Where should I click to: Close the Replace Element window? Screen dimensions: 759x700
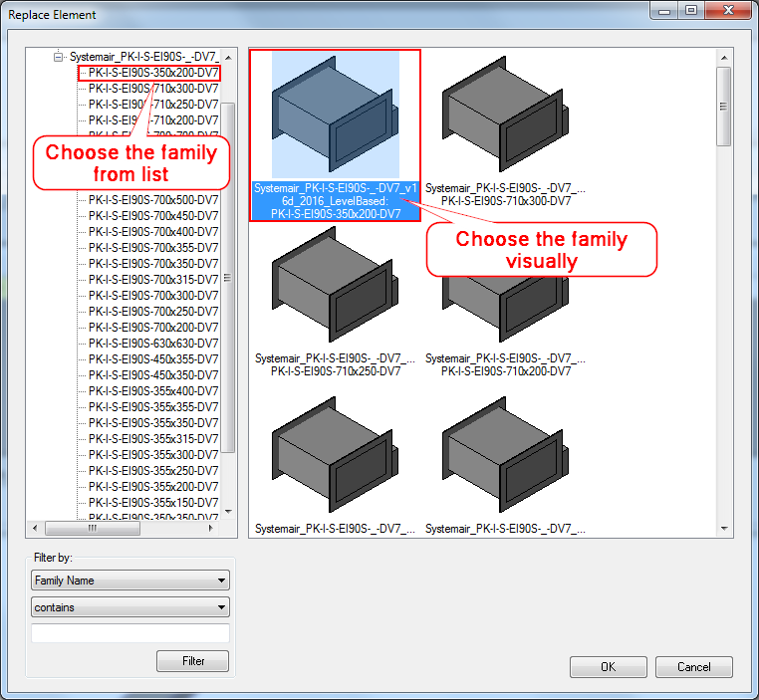click(x=728, y=10)
